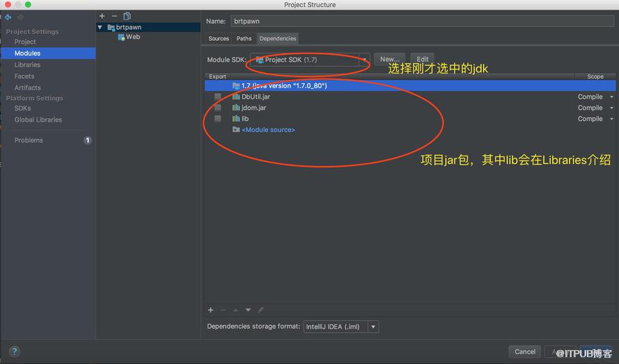The width and height of the screenshot is (619, 364).
Task: Copy the selected module icon
Action: (x=127, y=16)
